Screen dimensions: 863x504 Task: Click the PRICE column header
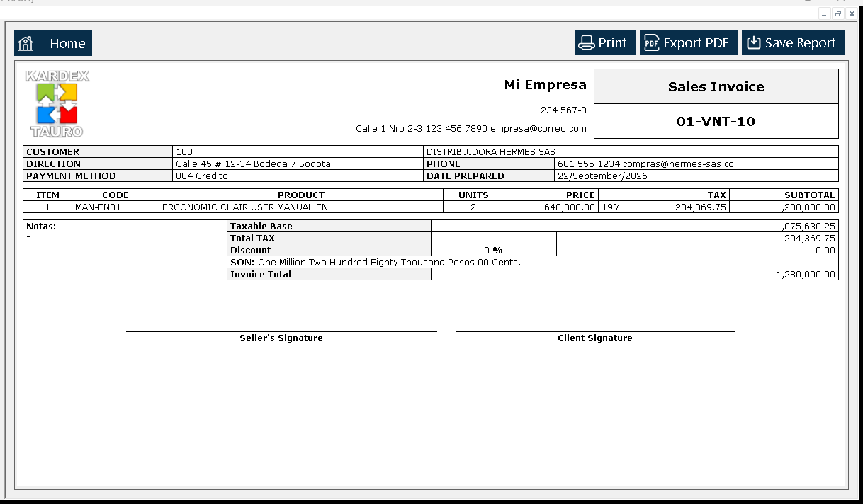click(x=551, y=195)
